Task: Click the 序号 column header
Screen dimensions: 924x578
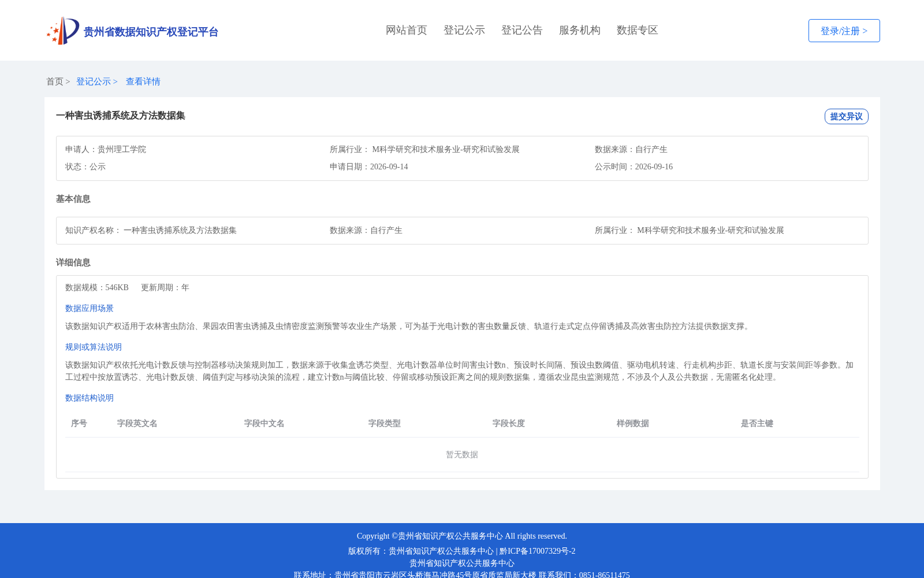Action: tap(79, 423)
